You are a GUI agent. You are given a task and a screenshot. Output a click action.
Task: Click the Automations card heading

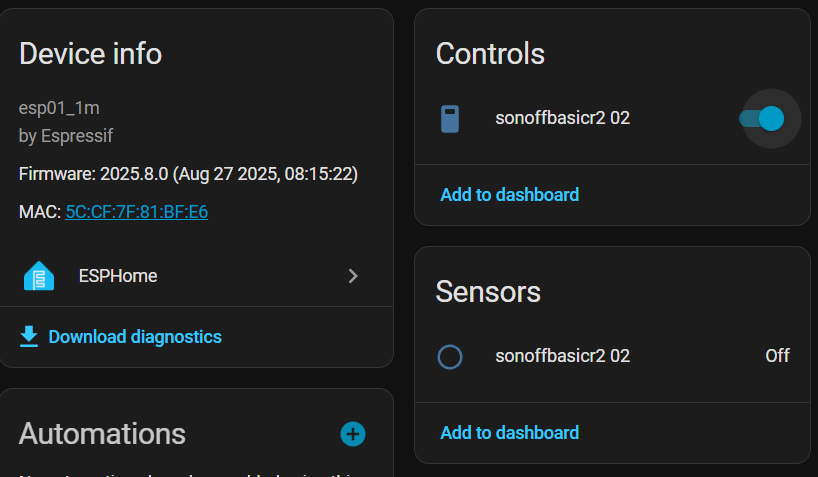click(x=102, y=433)
